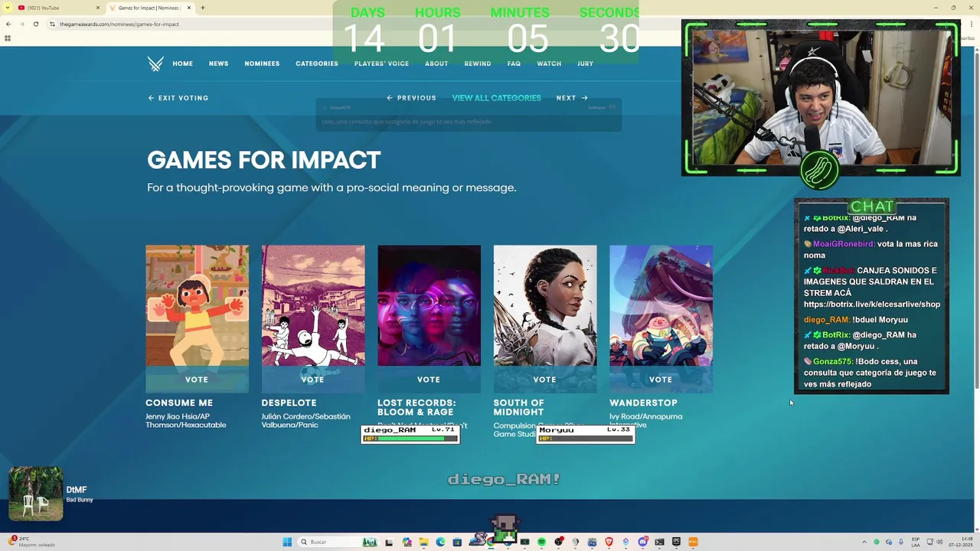Image resolution: width=980 pixels, height=551 pixels.
Task: Click the South of Midnight cover art
Action: click(x=545, y=305)
